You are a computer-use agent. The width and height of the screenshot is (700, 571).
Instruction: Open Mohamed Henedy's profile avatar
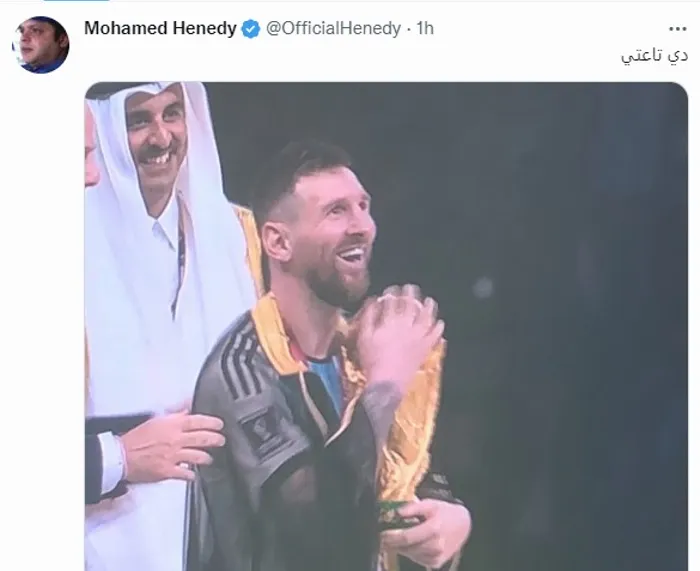coord(41,45)
